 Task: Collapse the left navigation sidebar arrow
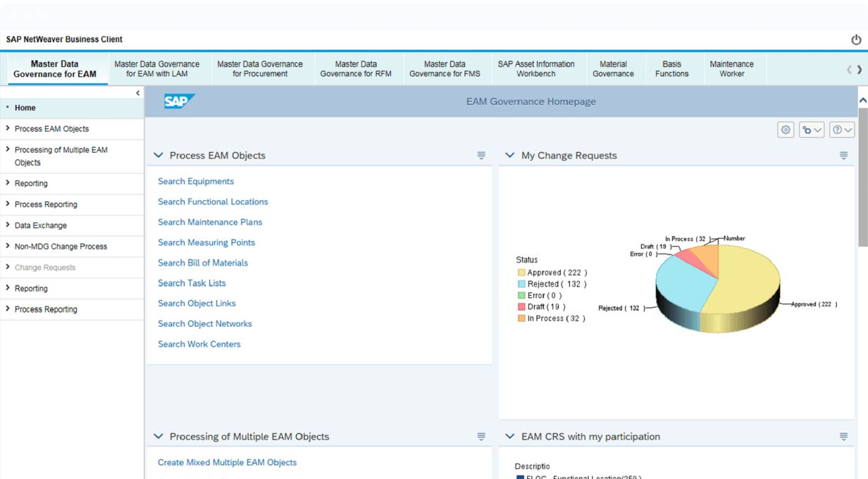pyautogui.click(x=137, y=93)
